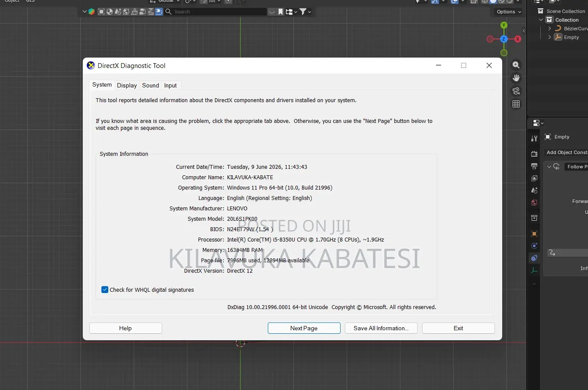Expand the BézierCurve item in the outliner
This screenshot has width=588, height=390.
point(550,29)
